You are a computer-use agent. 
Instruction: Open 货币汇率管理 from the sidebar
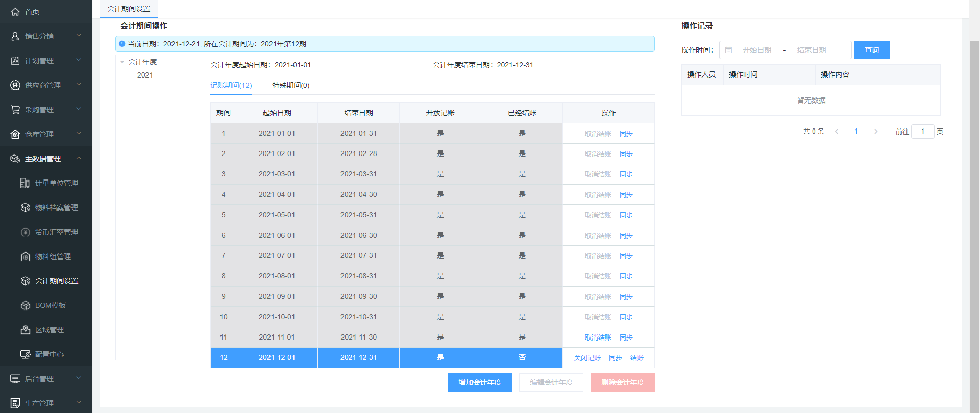[x=56, y=232]
